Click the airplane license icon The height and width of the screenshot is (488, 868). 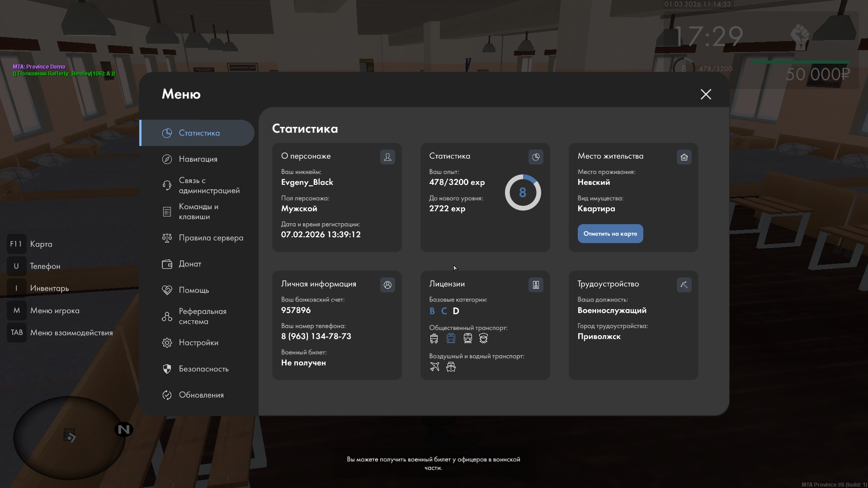coord(434,367)
